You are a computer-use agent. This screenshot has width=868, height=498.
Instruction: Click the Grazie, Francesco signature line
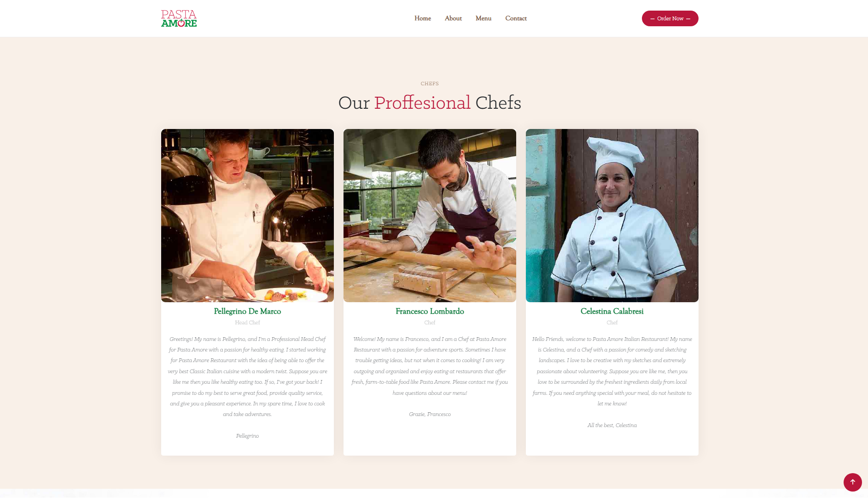coord(430,414)
